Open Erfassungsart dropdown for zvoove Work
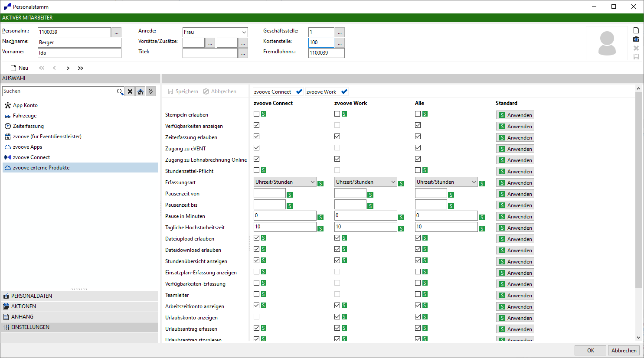This screenshot has width=644, height=358. [393, 182]
